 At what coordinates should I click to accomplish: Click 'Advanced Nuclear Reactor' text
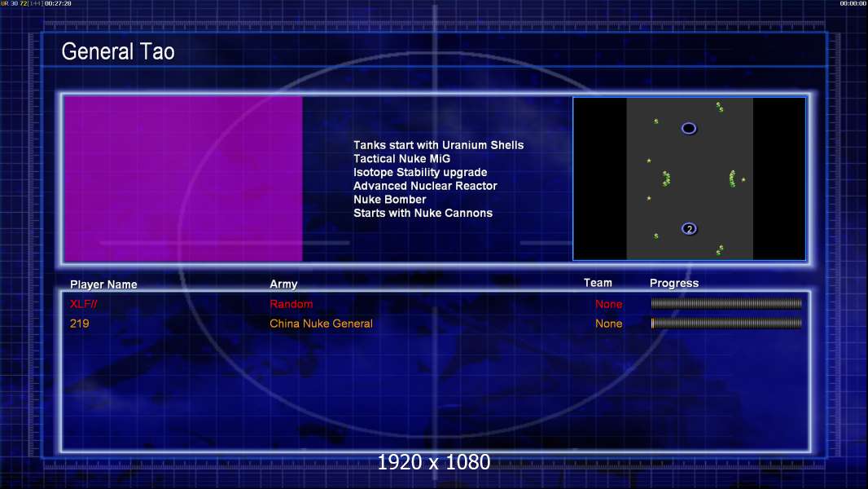pyautogui.click(x=425, y=186)
